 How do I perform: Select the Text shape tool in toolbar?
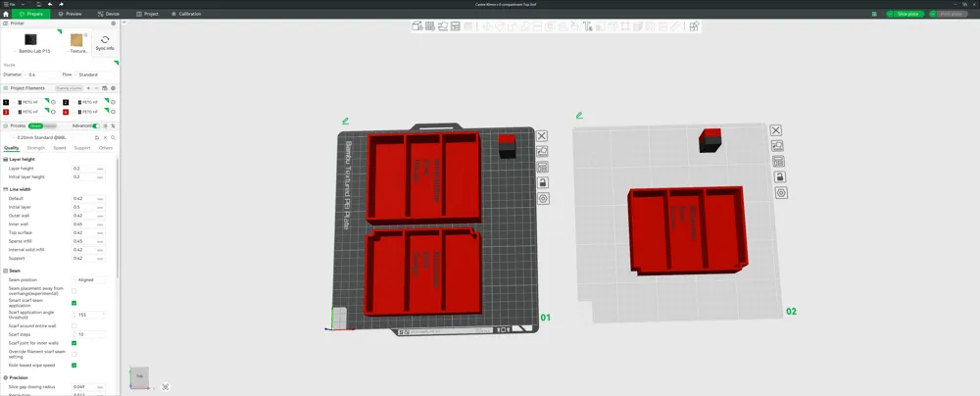coord(588,26)
